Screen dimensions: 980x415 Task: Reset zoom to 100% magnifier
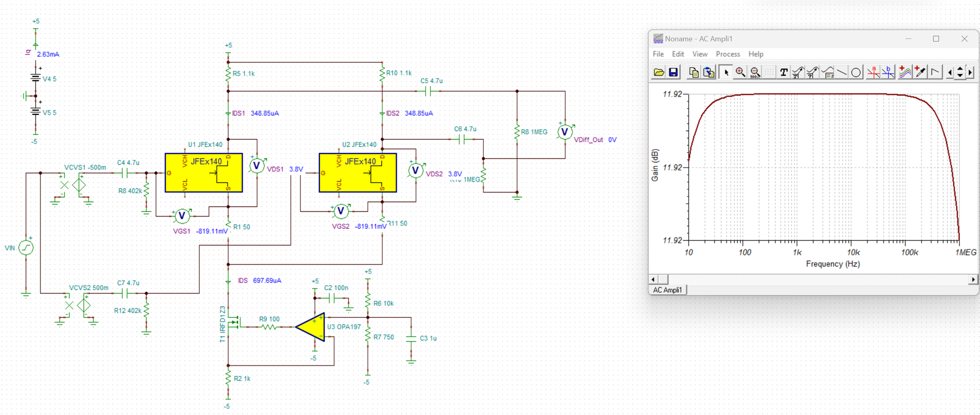(755, 72)
